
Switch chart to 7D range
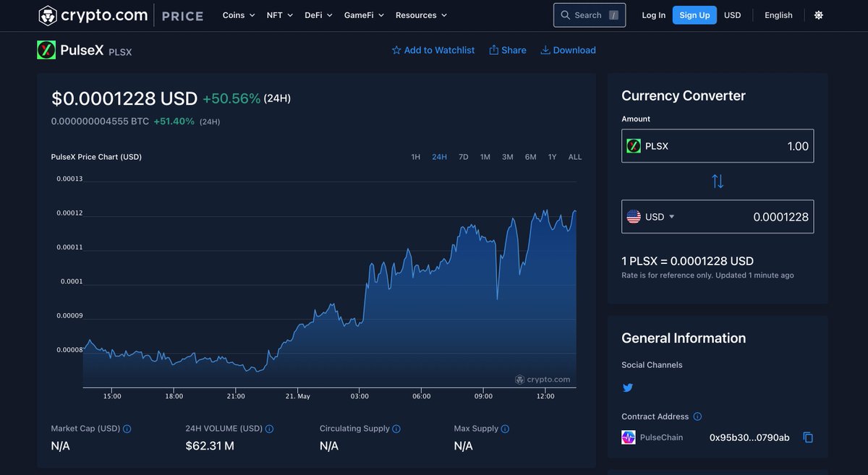[464, 157]
